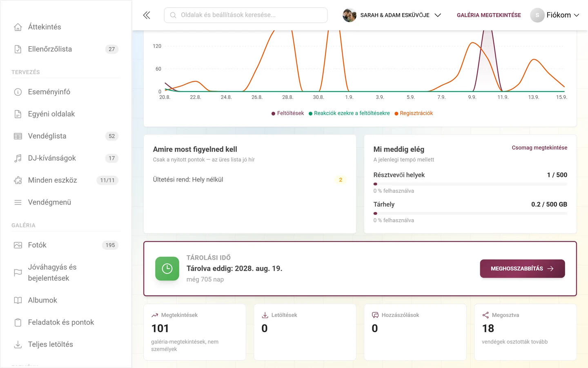Screen dimensions: 588x368
Task: Click Csomag megtekintése link
Action: coord(539,148)
